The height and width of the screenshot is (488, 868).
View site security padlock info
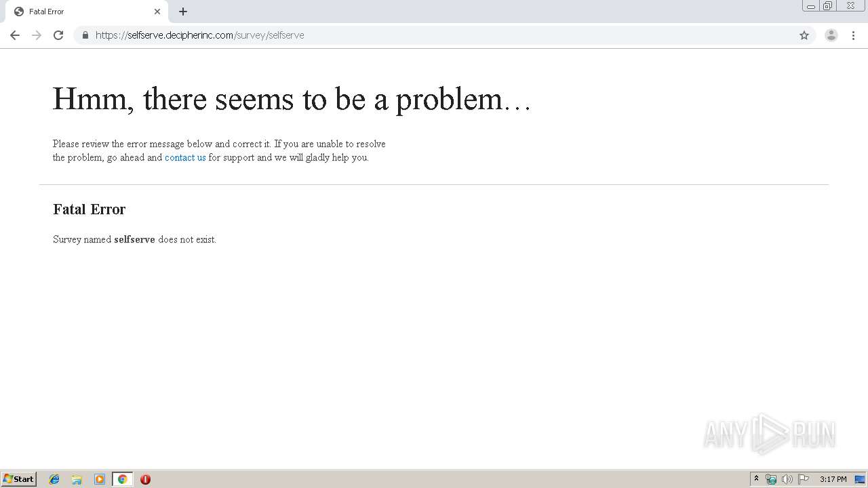85,35
